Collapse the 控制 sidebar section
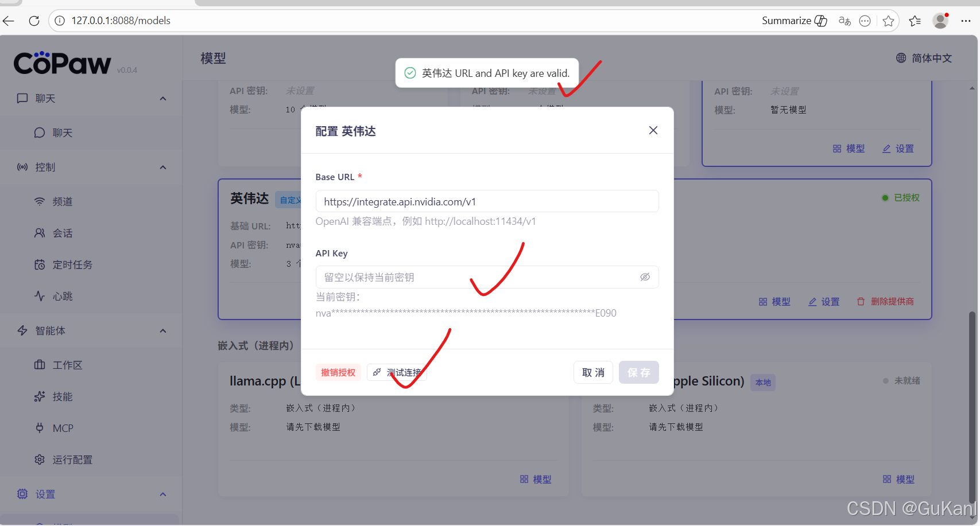 click(x=162, y=167)
